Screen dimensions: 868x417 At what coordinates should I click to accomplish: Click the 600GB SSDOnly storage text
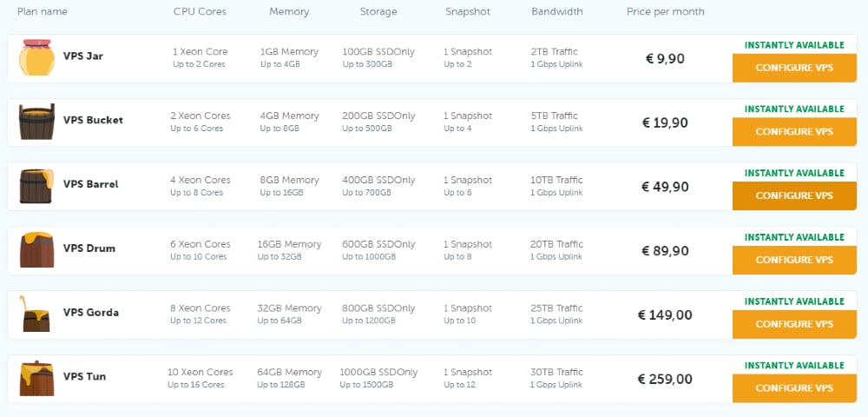(378, 245)
